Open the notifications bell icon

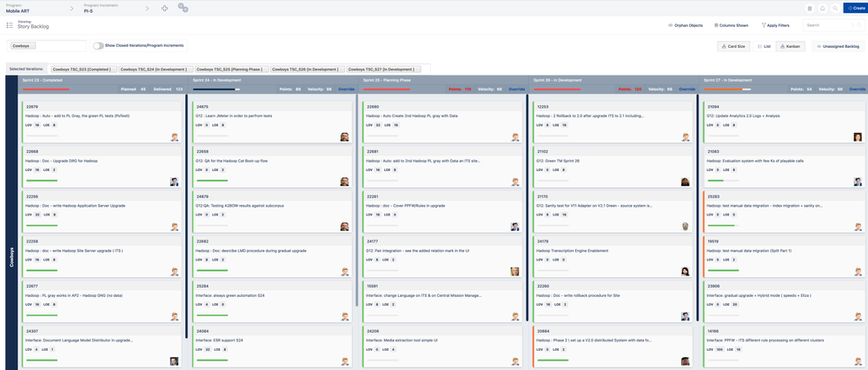822,9
